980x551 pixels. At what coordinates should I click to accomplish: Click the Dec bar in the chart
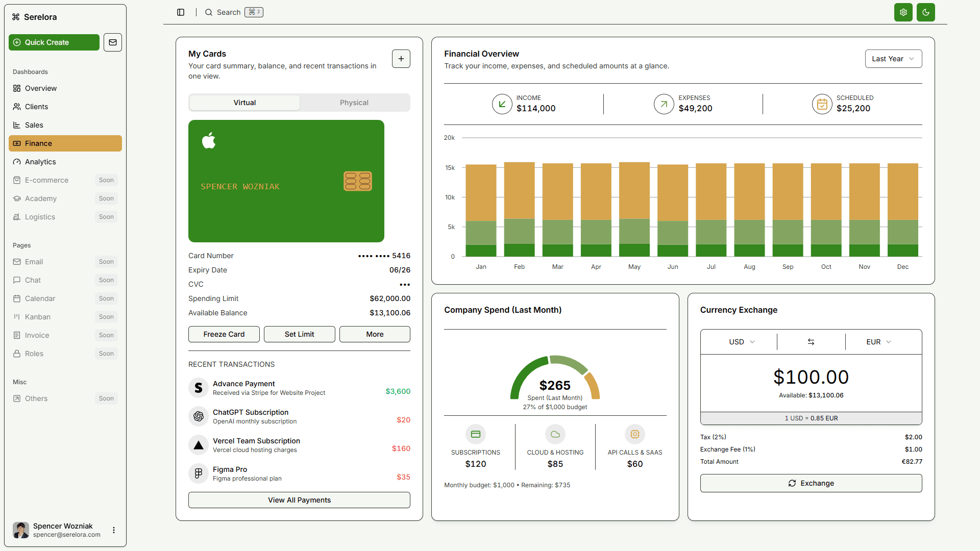(903, 210)
